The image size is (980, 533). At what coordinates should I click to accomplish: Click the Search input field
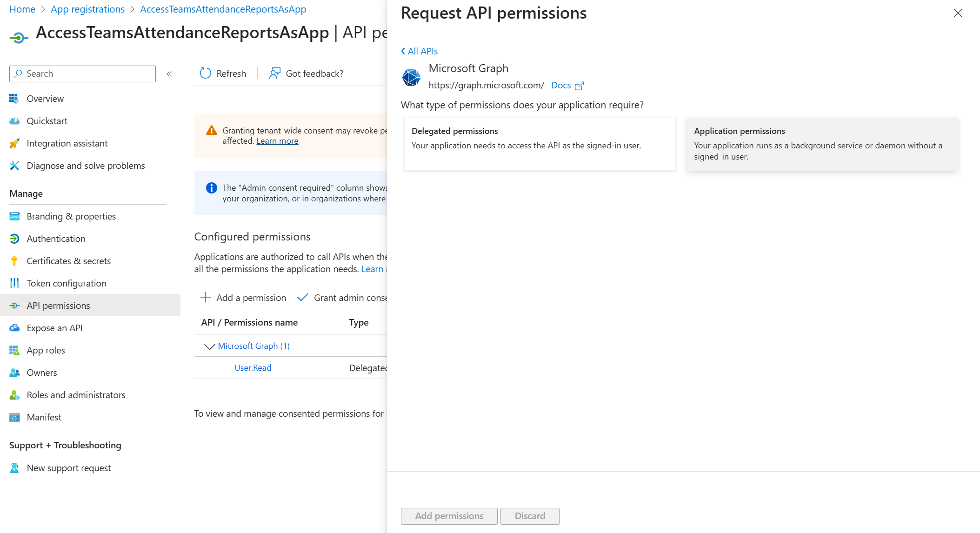(83, 73)
